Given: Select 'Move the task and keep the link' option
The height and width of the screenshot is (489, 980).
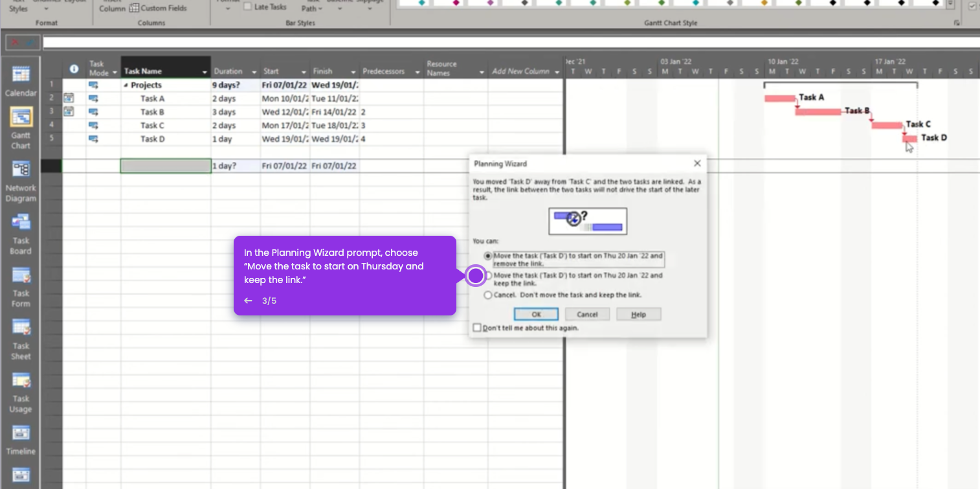Looking at the screenshot, I should (488, 276).
